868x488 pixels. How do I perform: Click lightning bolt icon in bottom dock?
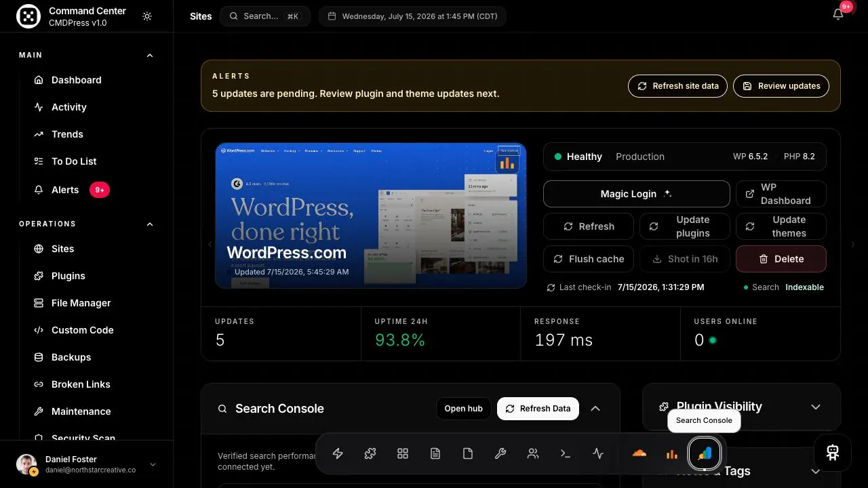[x=338, y=453]
